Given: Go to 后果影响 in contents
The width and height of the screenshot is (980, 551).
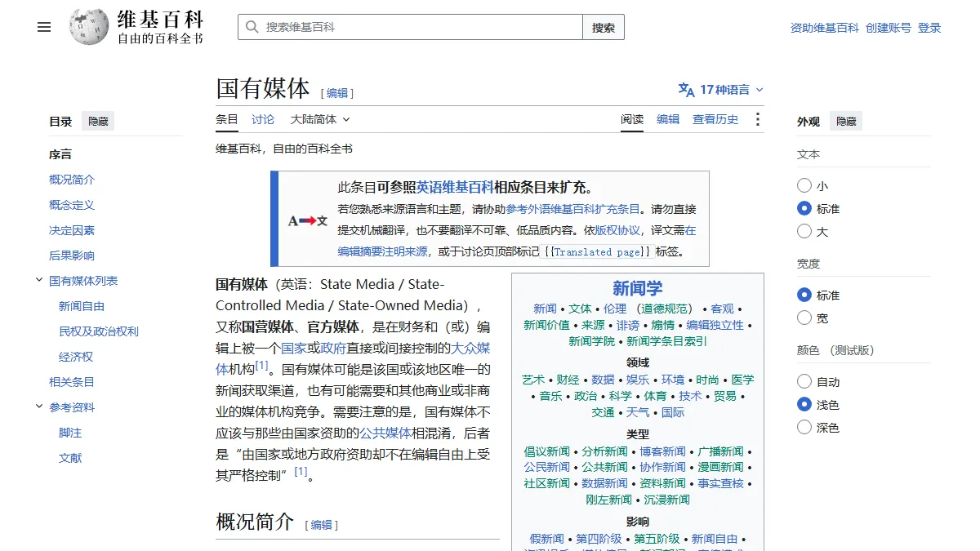Looking at the screenshot, I should click(x=72, y=256).
